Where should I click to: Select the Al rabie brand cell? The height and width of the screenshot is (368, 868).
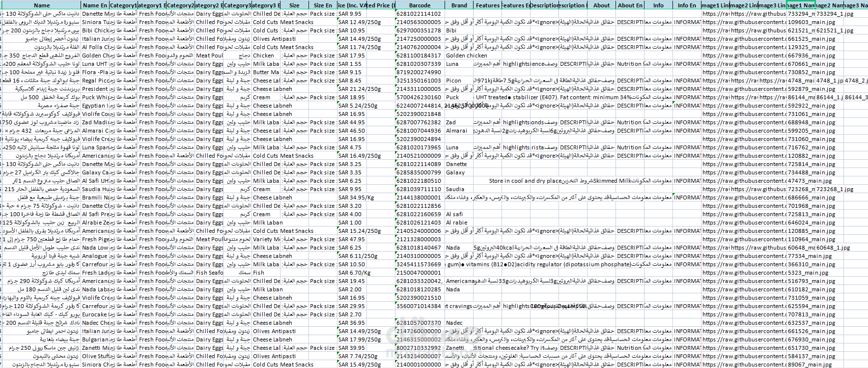click(x=459, y=223)
